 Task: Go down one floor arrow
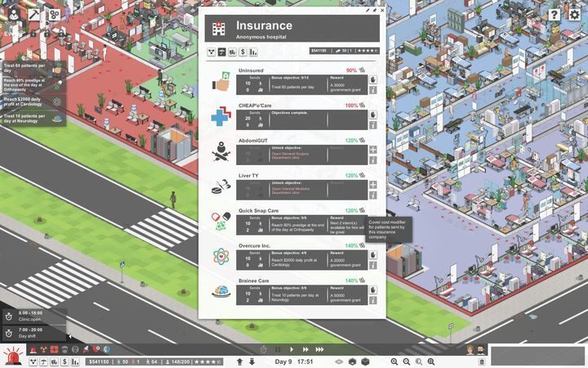click(252, 361)
